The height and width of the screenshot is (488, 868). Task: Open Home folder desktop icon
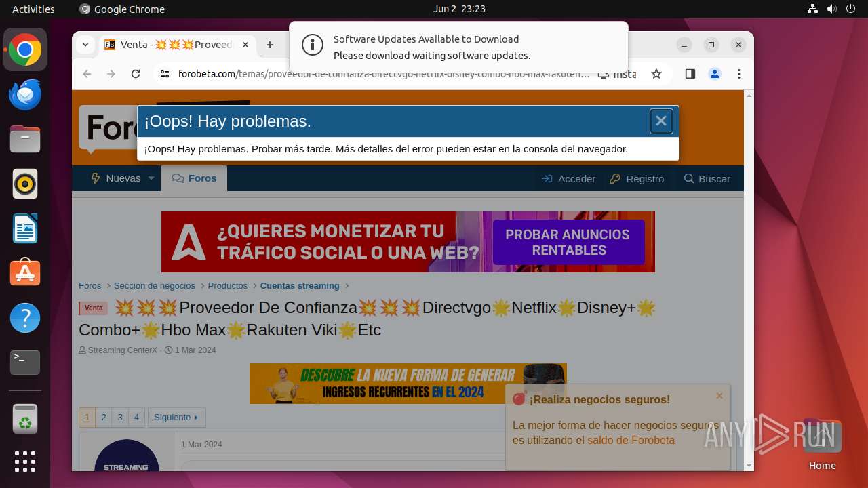click(x=823, y=445)
